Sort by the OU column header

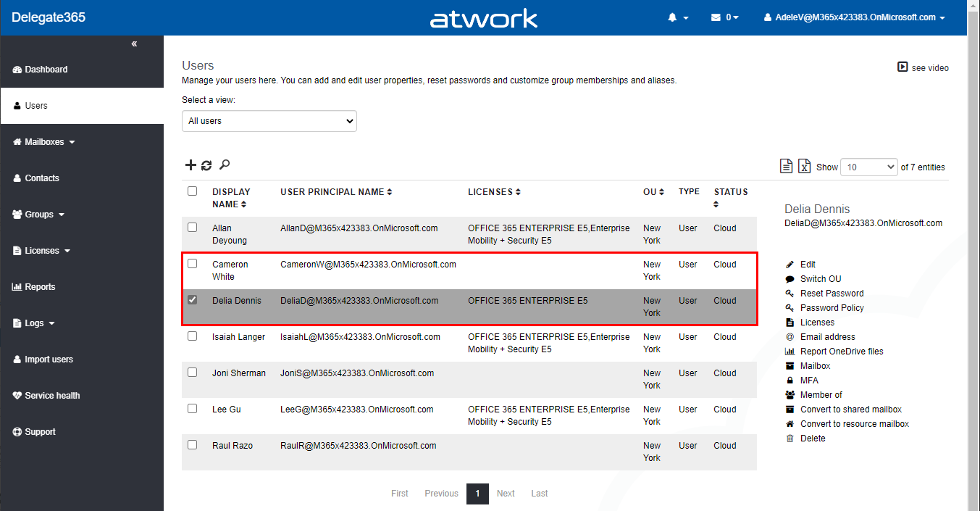(654, 192)
